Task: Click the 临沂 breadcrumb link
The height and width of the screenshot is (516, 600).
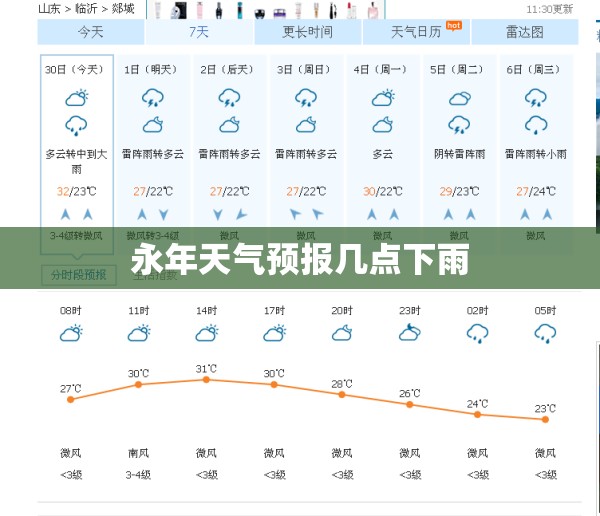Action: tap(86, 8)
